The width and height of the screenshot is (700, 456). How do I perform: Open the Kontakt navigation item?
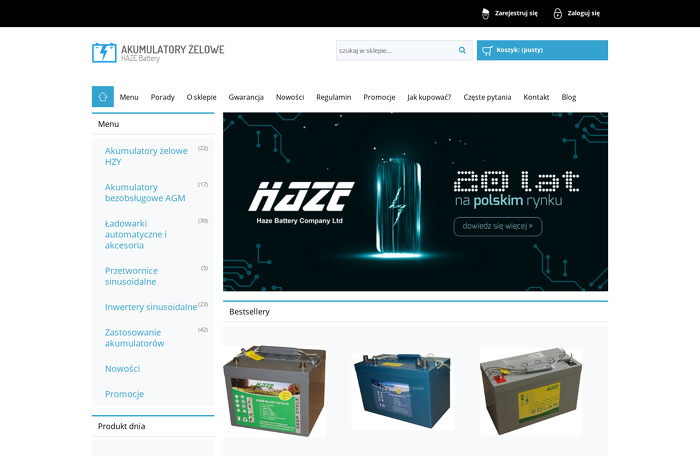click(536, 97)
